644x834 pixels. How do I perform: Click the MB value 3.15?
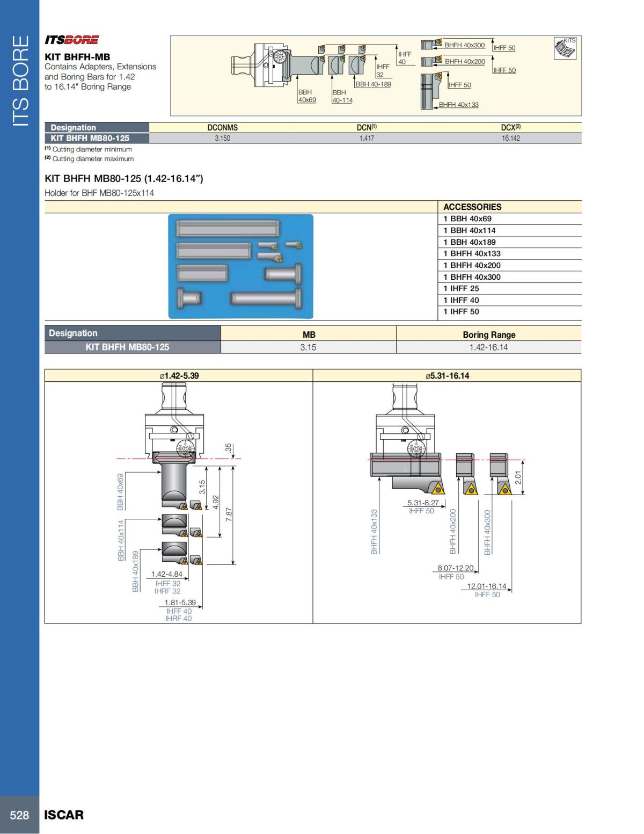tap(308, 347)
